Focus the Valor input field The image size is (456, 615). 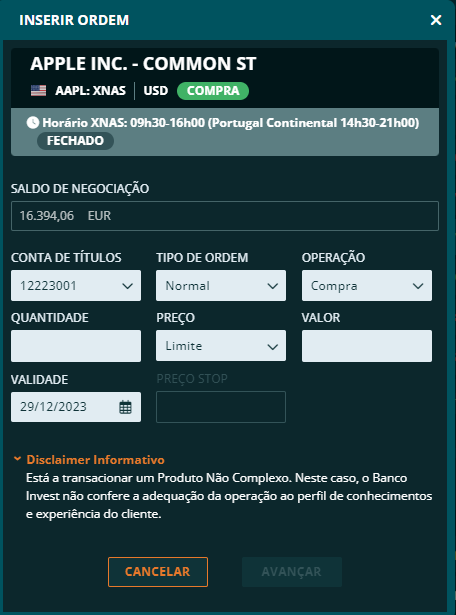[367, 346]
